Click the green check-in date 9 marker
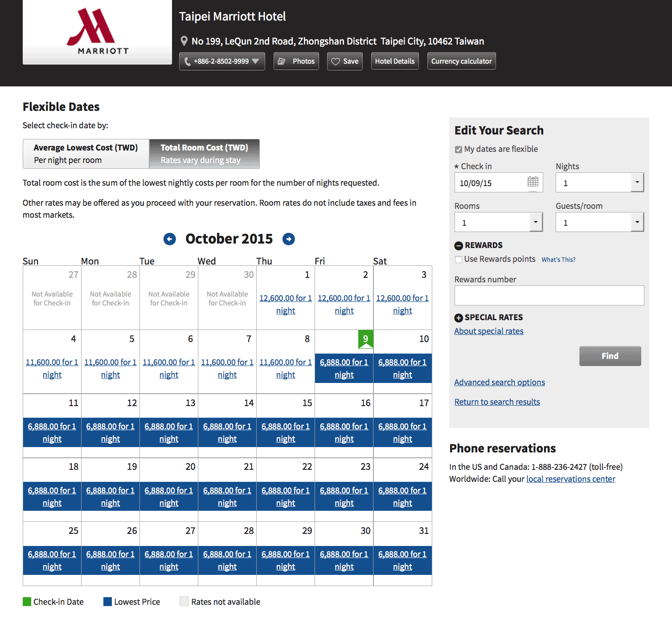 365,339
